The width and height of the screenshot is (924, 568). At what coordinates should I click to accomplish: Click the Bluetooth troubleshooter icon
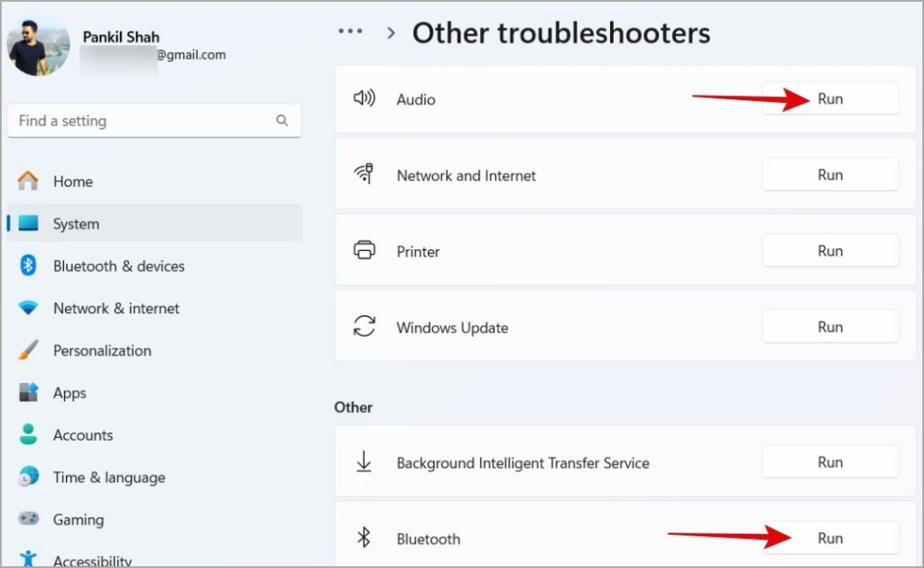[x=364, y=538]
